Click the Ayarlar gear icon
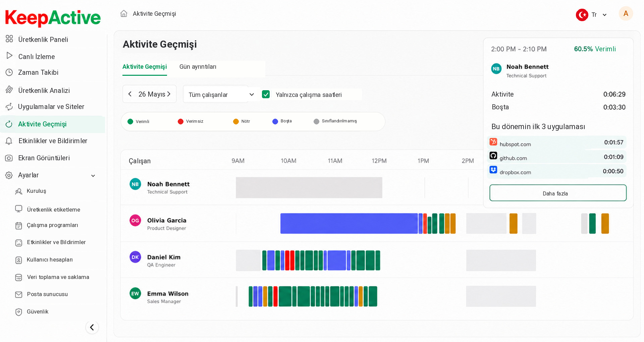 pyautogui.click(x=9, y=175)
